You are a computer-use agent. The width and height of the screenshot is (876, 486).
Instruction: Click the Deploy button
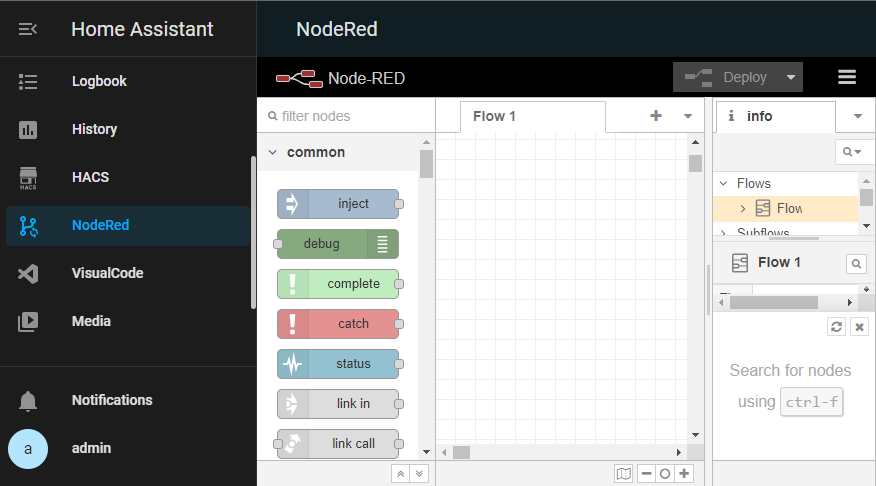point(726,77)
